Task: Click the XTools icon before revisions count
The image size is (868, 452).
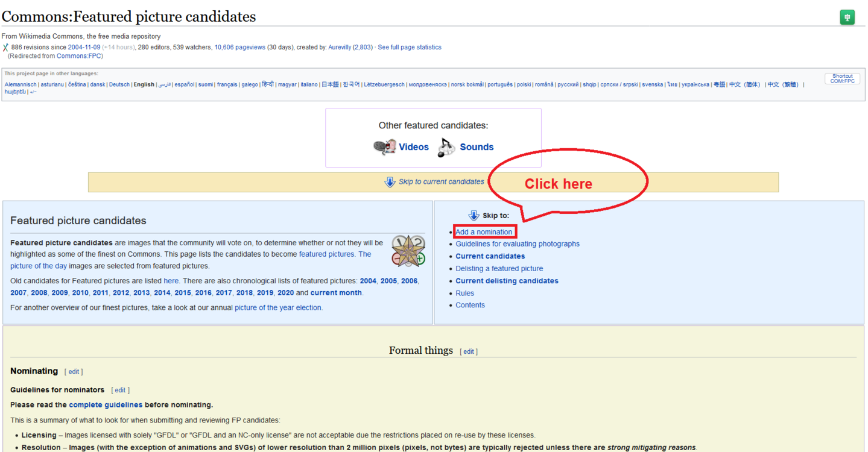Action: (x=5, y=48)
